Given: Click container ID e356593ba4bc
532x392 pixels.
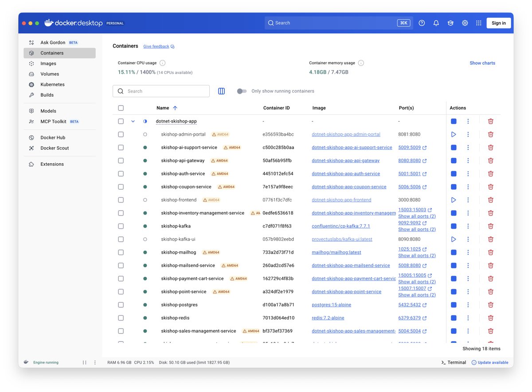Looking at the screenshot, I should click(x=278, y=134).
